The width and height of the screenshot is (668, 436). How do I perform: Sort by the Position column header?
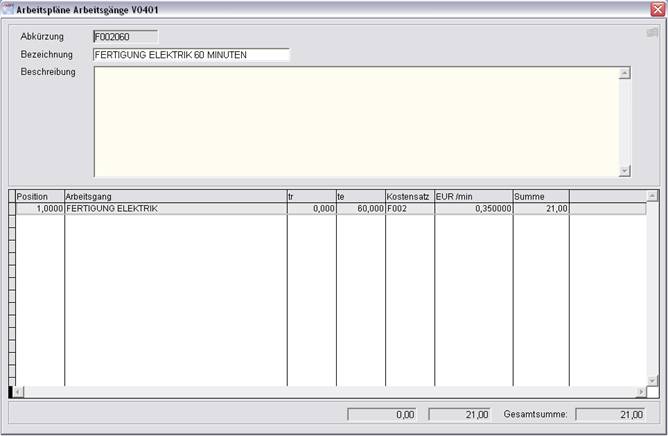(x=39, y=197)
